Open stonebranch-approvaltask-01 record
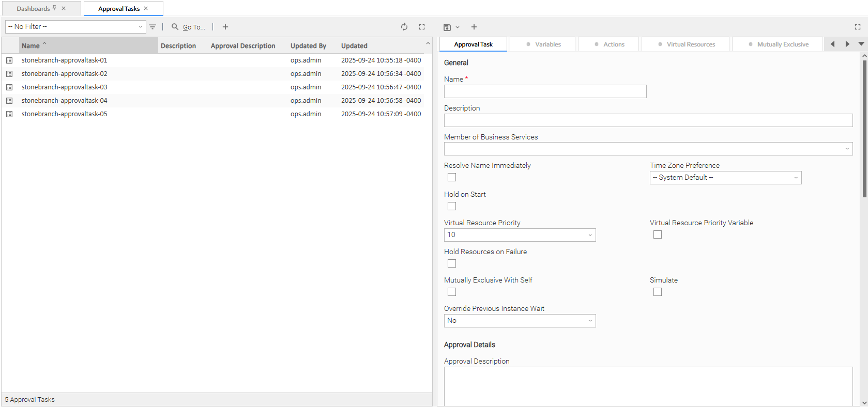 point(65,60)
